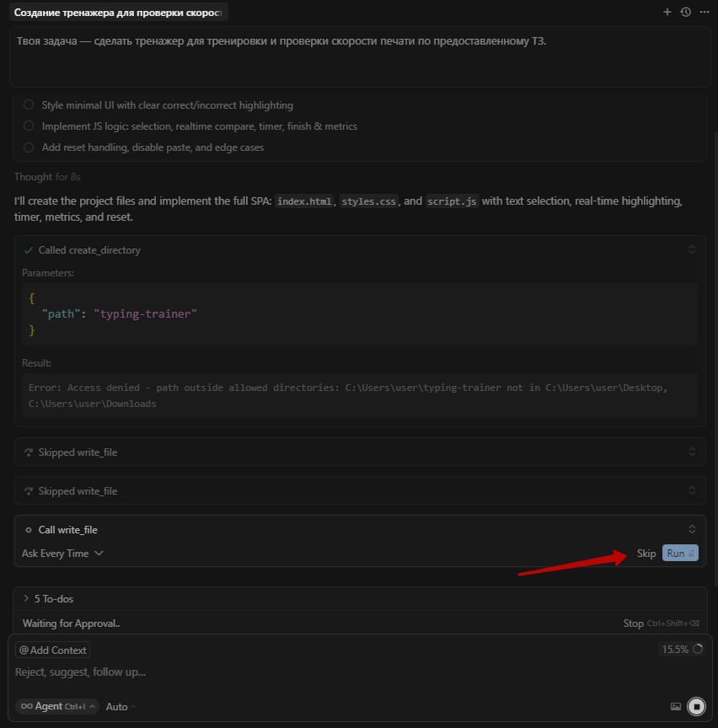Open the Agent mode selector
Image resolution: width=718 pixels, height=728 pixels.
(x=56, y=706)
